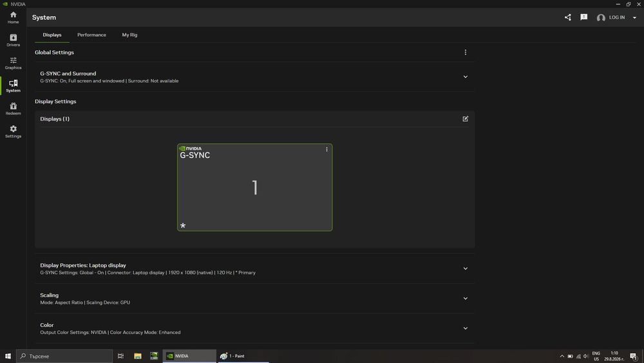Click the Displays (1) label
This screenshot has height=363, width=644.
[55, 119]
